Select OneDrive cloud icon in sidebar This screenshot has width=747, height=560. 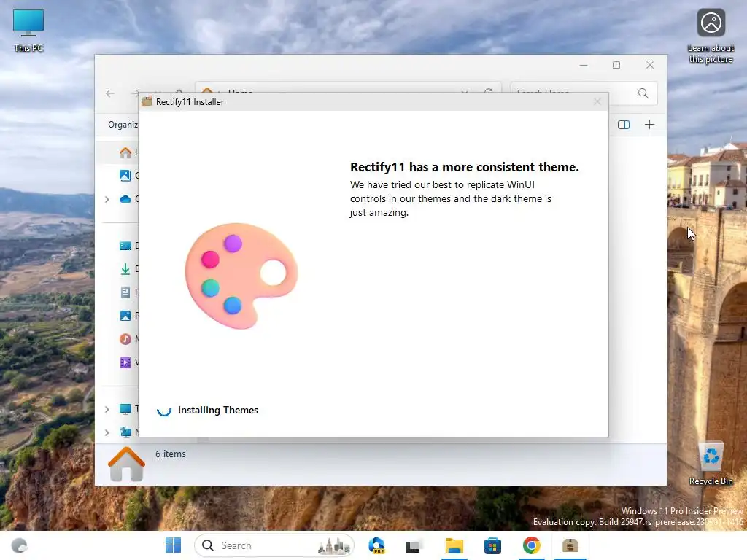[x=125, y=199]
